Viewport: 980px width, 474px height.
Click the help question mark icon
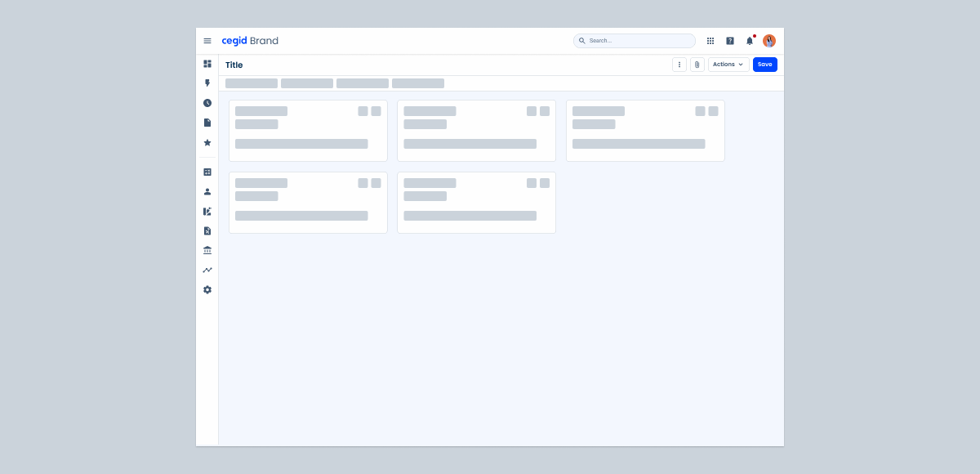(x=730, y=41)
